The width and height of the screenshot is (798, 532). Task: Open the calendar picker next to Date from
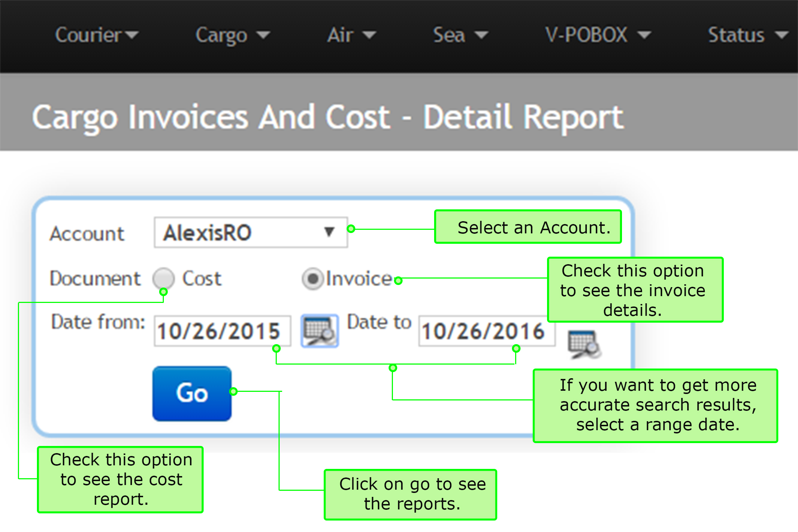[319, 332]
